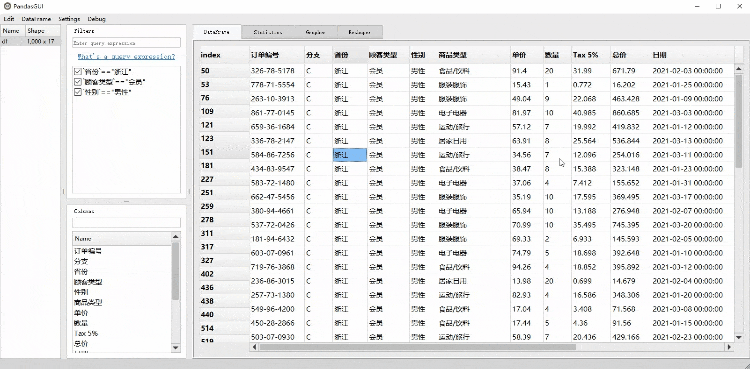Click the query expression input field

click(x=126, y=43)
